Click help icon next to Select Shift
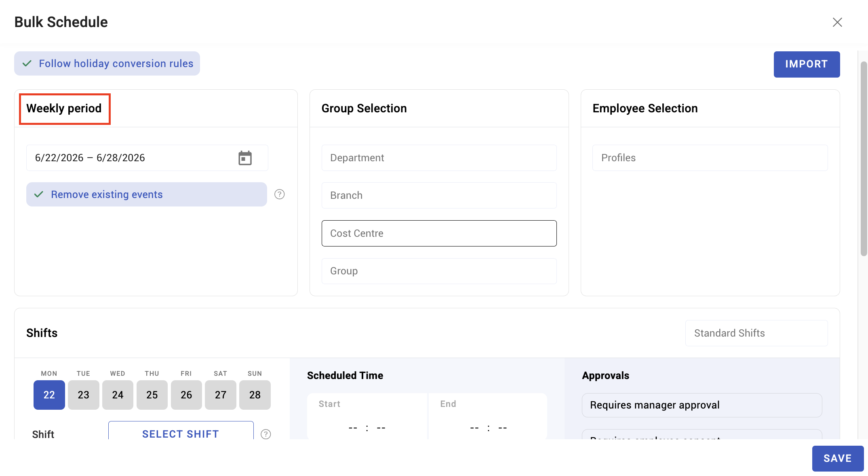The width and height of the screenshot is (868, 476). click(x=266, y=434)
